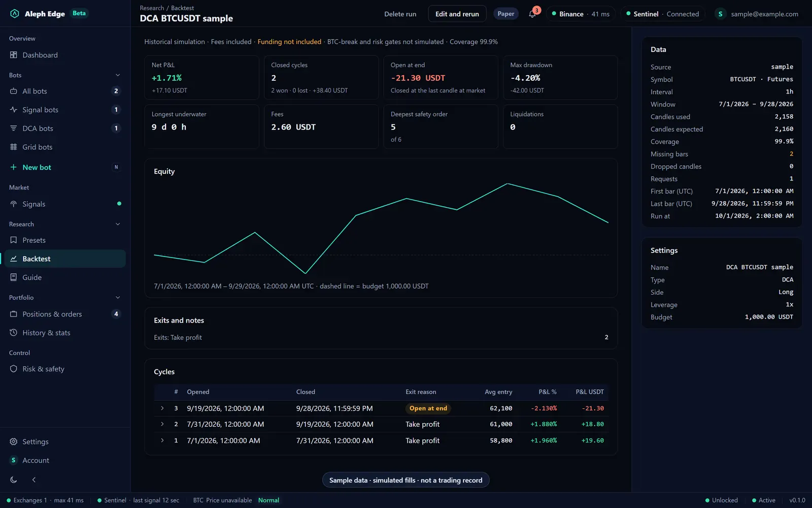Go to Signal bots list
The image size is (812, 508).
[x=65, y=110]
